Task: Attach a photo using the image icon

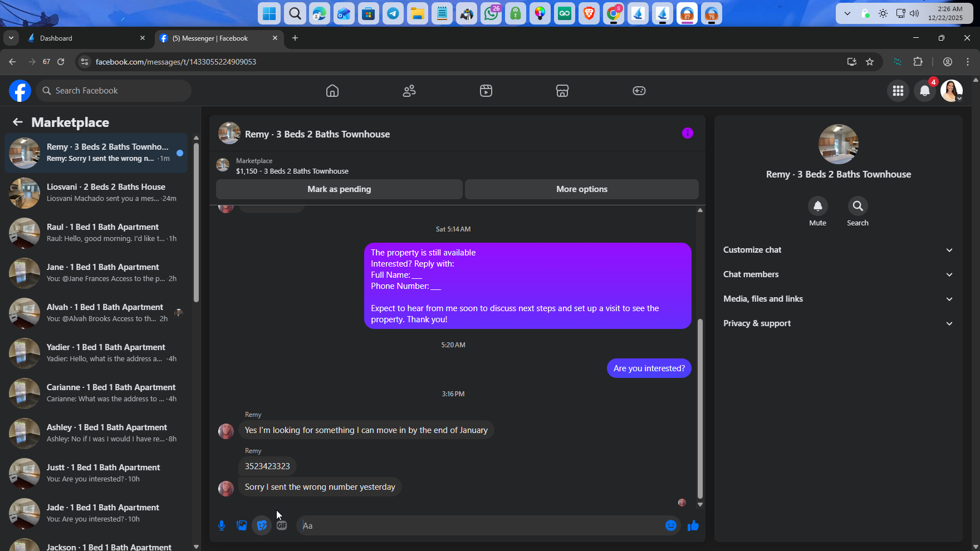Action: 242,525
